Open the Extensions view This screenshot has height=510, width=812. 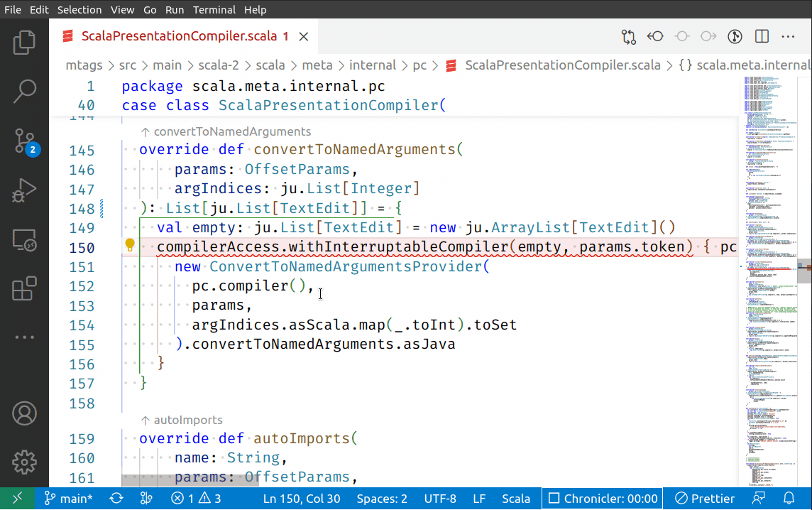point(24,288)
